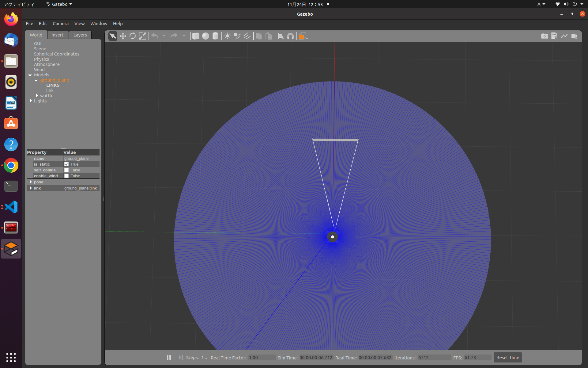
Task: Select the Wind tree item
Action: (39, 70)
